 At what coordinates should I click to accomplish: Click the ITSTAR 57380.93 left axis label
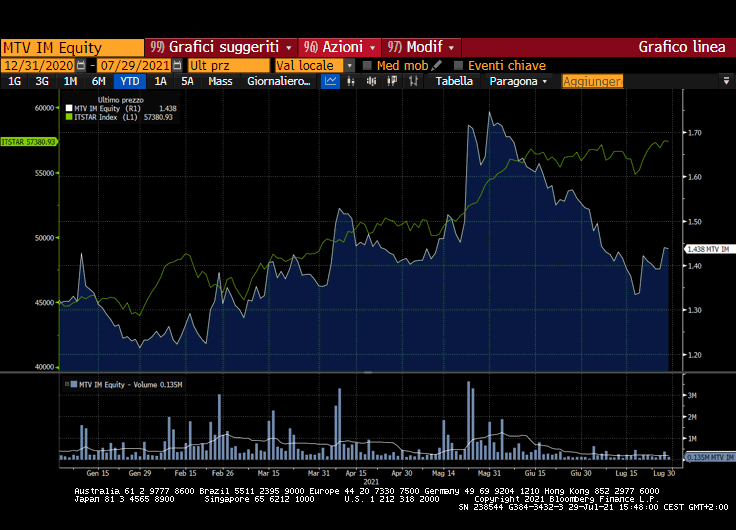[28, 142]
